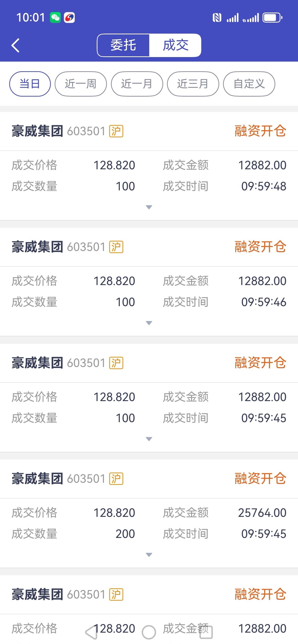Image resolution: width=298 pixels, height=644 pixels.
Task: Choose the 近一月 date filter
Action: point(137,84)
